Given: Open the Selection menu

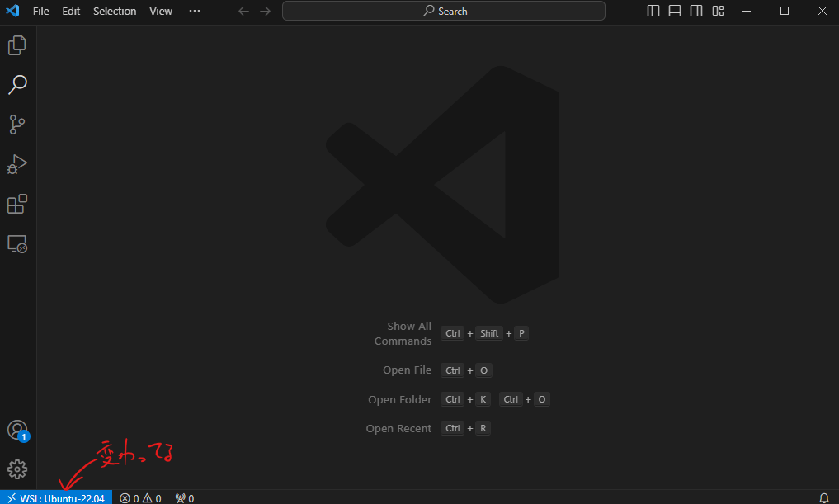Looking at the screenshot, I should [x=115, y=12].
